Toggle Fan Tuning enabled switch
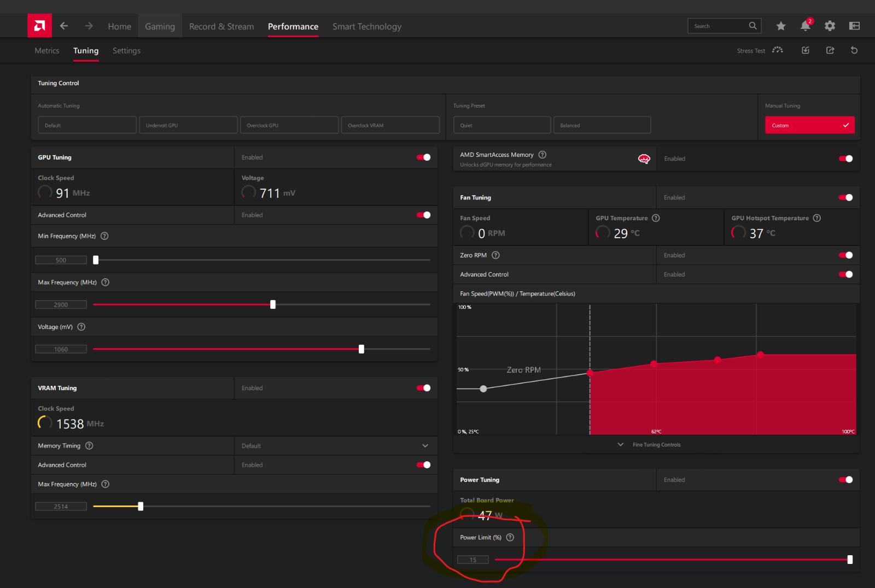This screenshot has width=875, height=588. (x=846, y=197)
